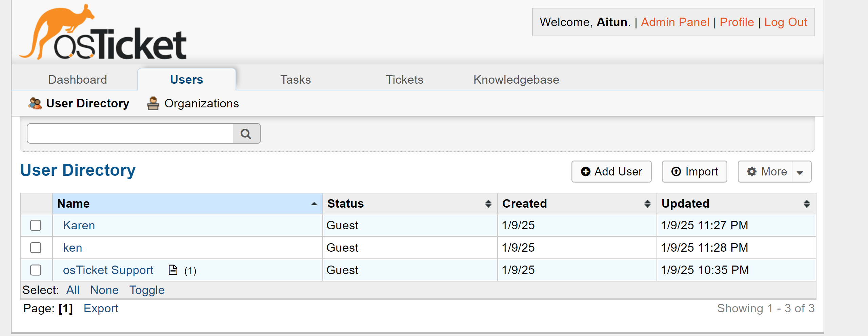Check the checkbox next to Karen

point(35,225)
